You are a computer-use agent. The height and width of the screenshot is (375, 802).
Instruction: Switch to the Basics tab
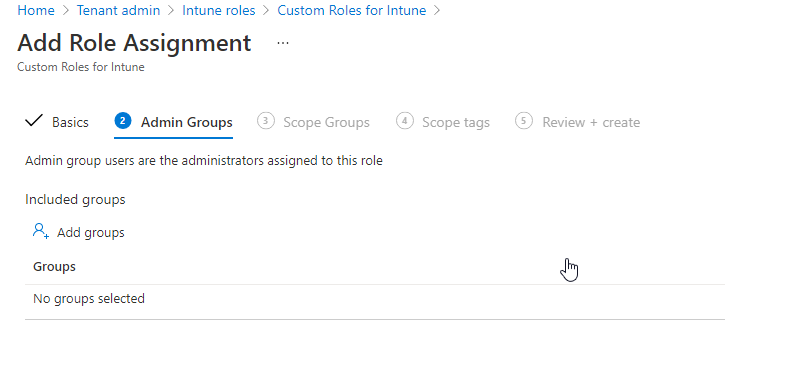click(70, 122)
